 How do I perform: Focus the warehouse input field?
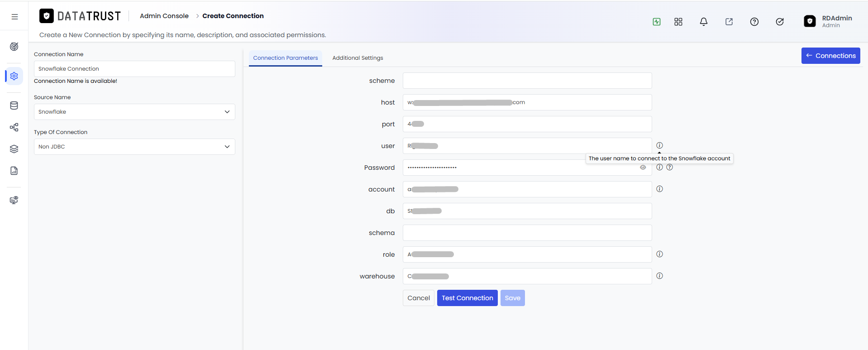(x=527, y=276)
